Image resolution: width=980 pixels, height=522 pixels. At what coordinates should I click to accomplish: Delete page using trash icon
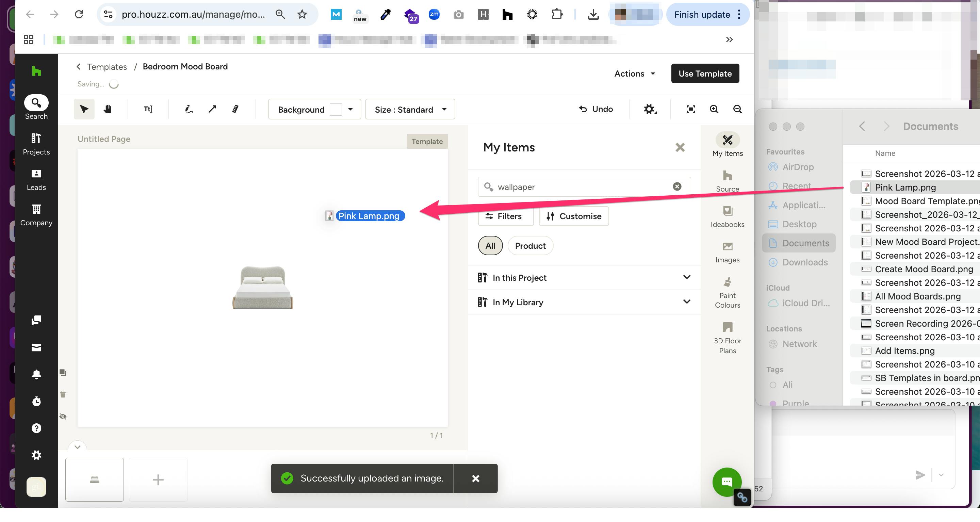63,394
